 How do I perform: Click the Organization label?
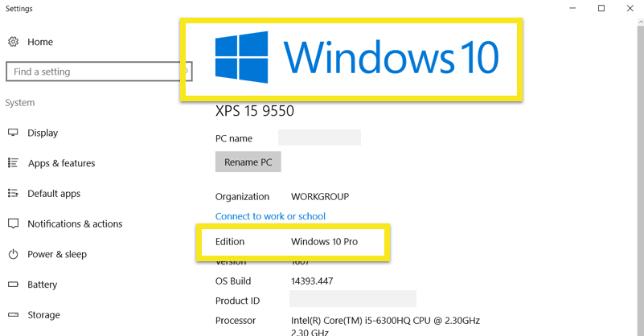click(x=242, y=197)
